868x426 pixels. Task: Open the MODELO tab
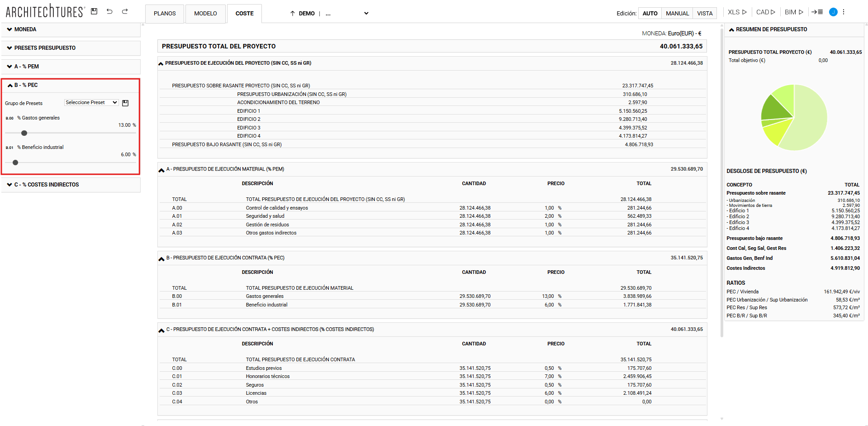coord(205,14)
